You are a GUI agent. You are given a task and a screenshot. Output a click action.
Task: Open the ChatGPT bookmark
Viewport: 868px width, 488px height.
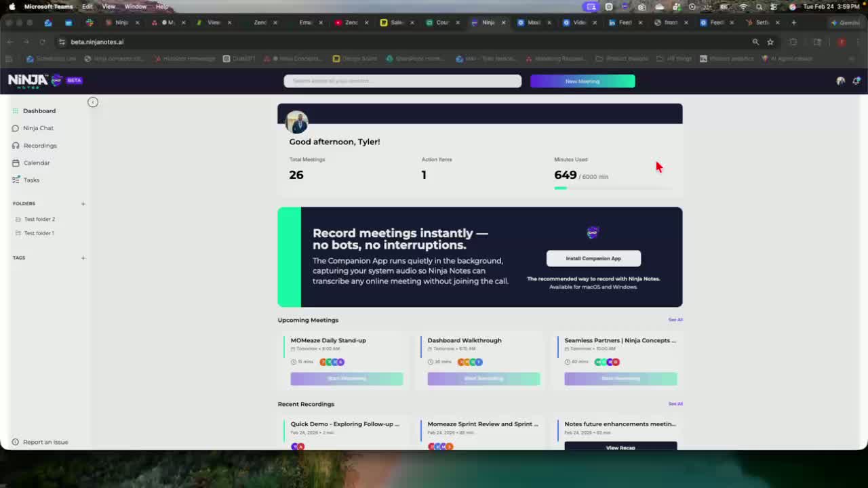[x=239, y=59]
